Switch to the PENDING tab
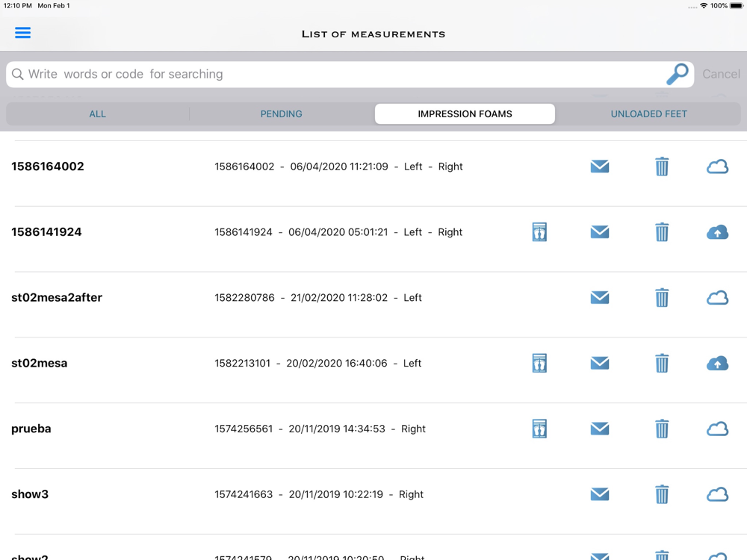Image resolution: width=747 pixels, height=560 pixels. click(281, 114)
